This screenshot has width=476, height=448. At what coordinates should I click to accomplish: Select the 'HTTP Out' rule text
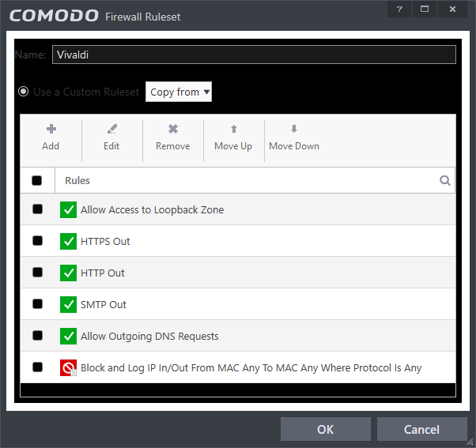tap(102, 273)
